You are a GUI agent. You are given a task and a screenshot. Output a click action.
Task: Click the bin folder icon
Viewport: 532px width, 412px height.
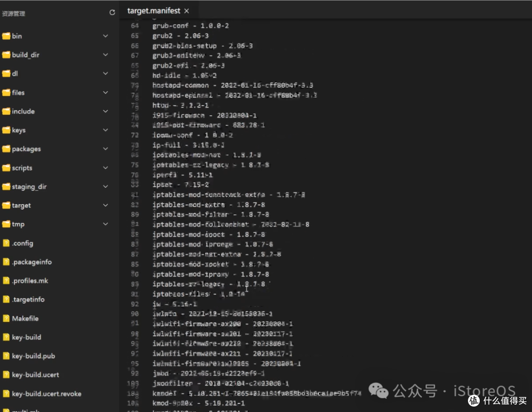6,36
